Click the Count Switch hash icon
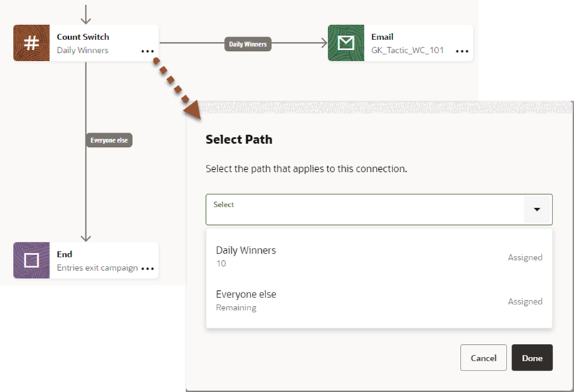This screenshot has width=574, height=392. 32,43
